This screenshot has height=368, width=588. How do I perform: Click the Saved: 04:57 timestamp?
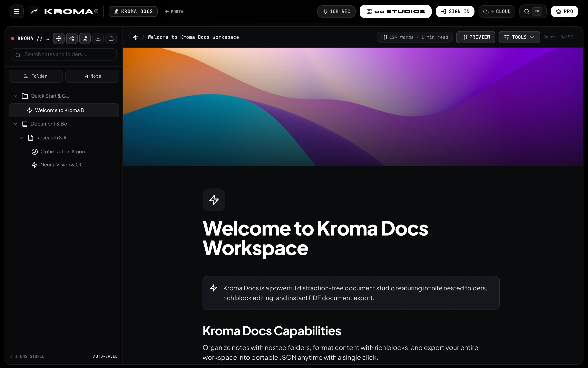click(x=558, y=37)
